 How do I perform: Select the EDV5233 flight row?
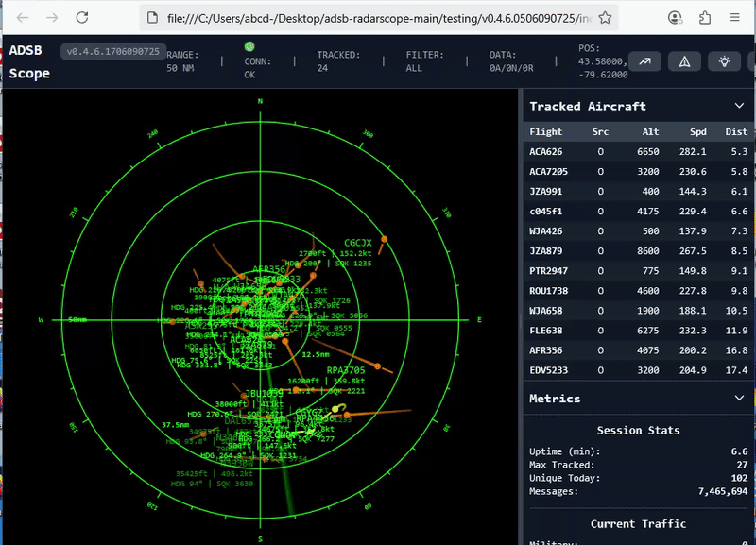coord(639,370)
